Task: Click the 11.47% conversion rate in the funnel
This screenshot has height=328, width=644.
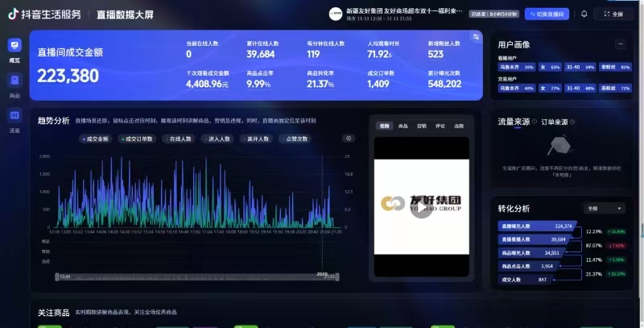Action: [x=594, y=259]
